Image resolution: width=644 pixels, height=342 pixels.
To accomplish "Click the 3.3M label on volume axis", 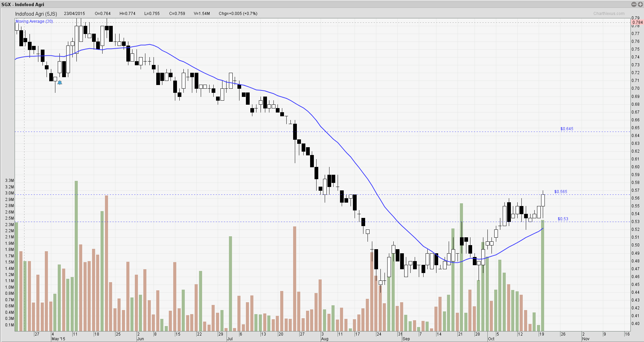I will click(x=10, y=181).
